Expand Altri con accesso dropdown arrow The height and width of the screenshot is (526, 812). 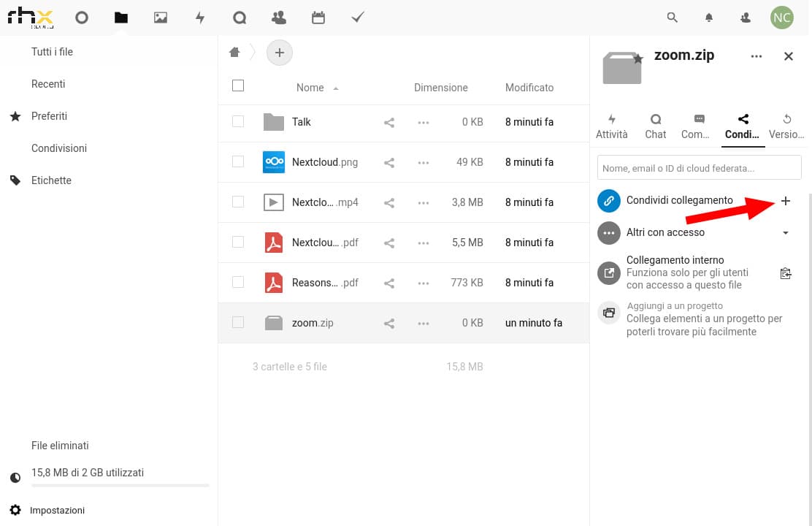pos(786,233)
